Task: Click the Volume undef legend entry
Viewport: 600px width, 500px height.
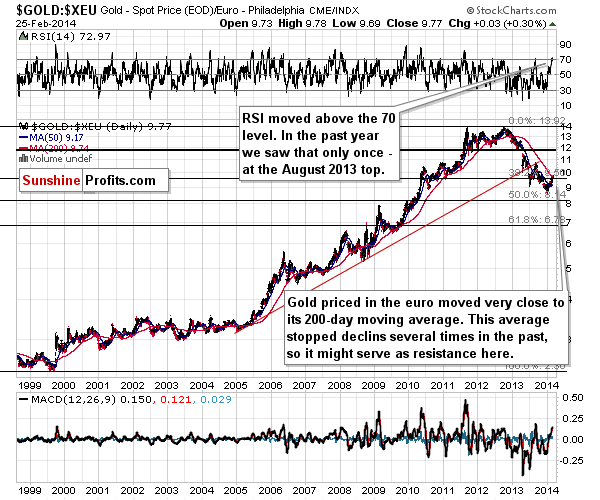Action: 60,158
